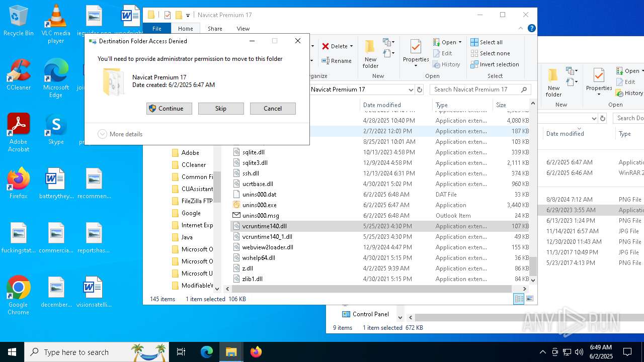Click Select all in ribbon
The width and height of the screenshot is (644, 362).
(487, 42)
